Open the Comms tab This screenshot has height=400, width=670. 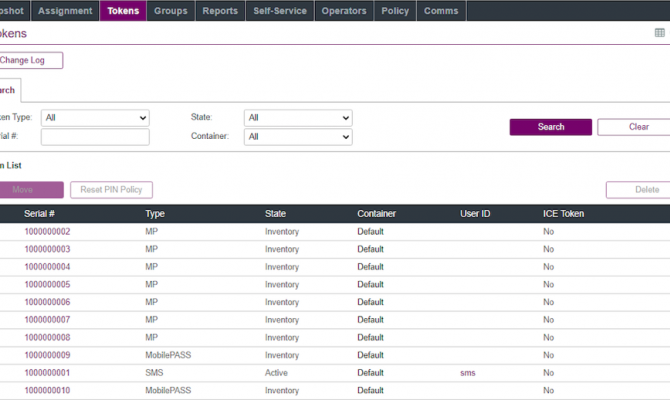[x=441, y=11]
